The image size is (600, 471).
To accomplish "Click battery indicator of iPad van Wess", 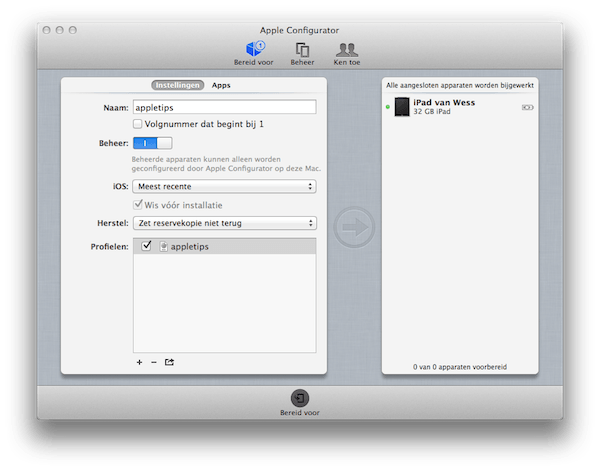I will point(527,108).
